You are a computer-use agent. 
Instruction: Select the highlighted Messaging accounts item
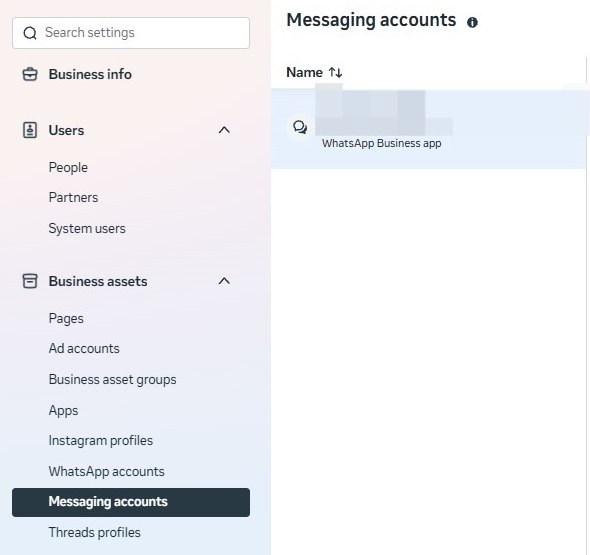click(x=131, y=502)
